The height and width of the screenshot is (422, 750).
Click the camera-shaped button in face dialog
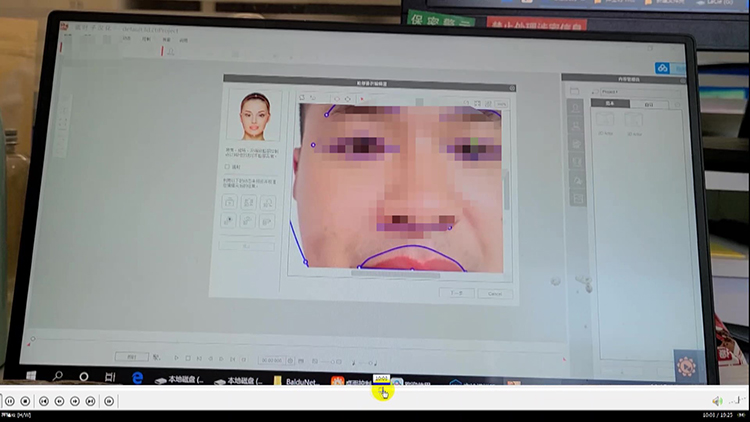[x=230, y=202]
